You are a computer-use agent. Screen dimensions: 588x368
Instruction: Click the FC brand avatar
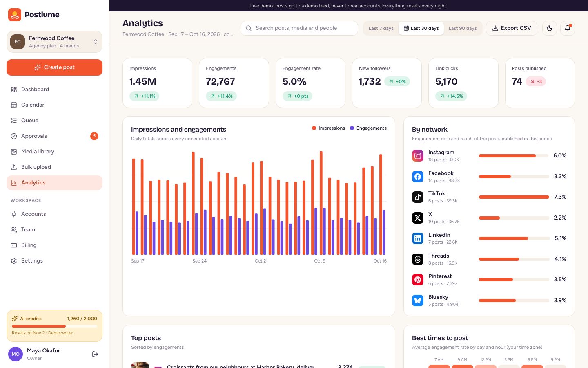click(18, 42)
